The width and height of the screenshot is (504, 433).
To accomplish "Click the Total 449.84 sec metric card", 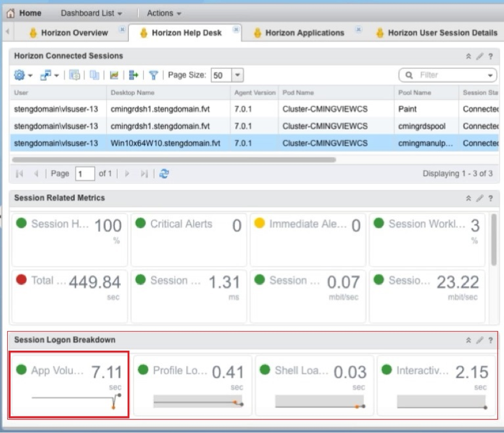I will click(70, 296).
